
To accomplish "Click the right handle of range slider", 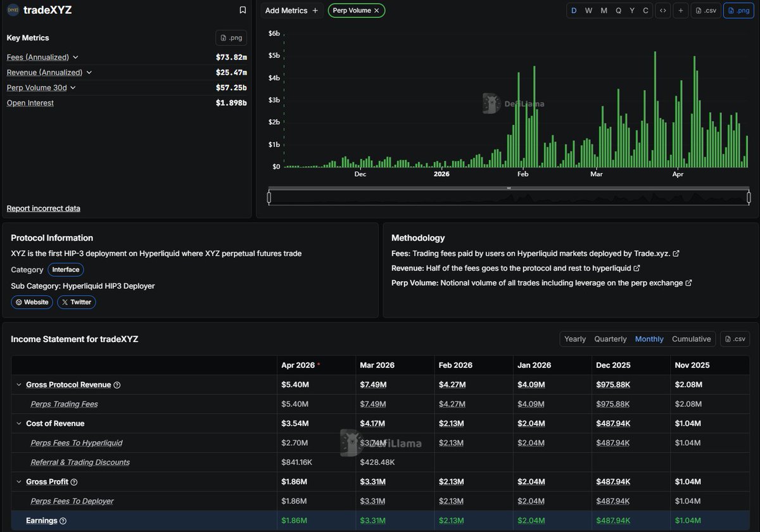I will [x=749, y=198].
